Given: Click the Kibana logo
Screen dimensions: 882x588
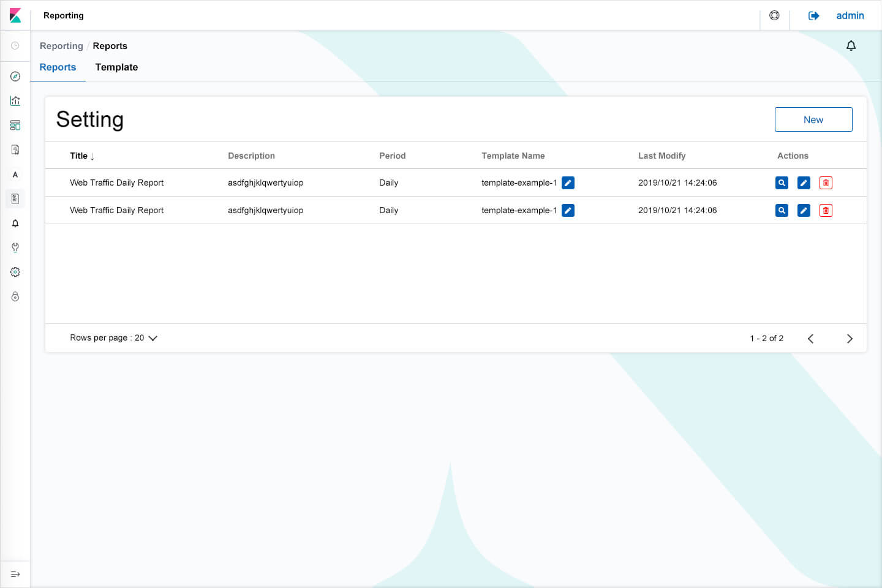Looking at the screenshot, I should pyautogui.click(x=15, y=15).
